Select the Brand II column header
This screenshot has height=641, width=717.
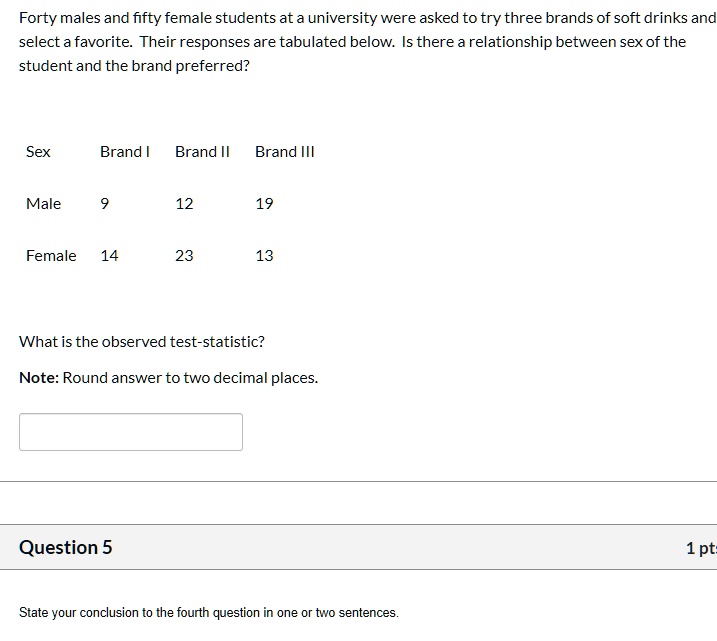(202, 151)
